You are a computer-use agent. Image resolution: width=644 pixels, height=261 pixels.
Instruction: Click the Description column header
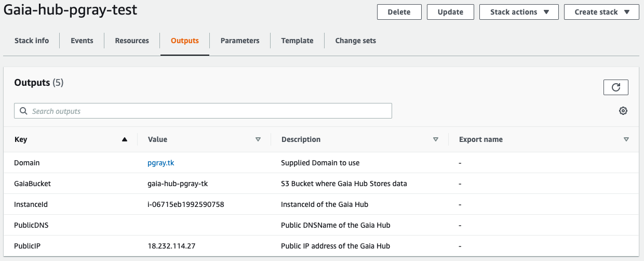coord(301,139)
